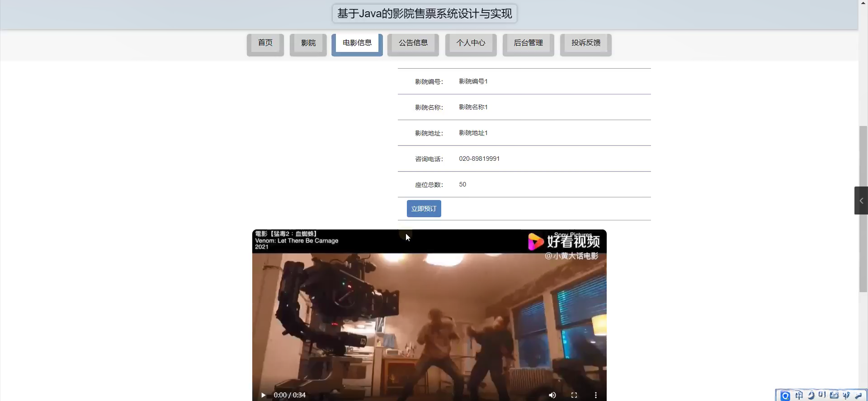868x401 pixels.
Task: Click the 座位总数 field label
Action: coord(429,185)
